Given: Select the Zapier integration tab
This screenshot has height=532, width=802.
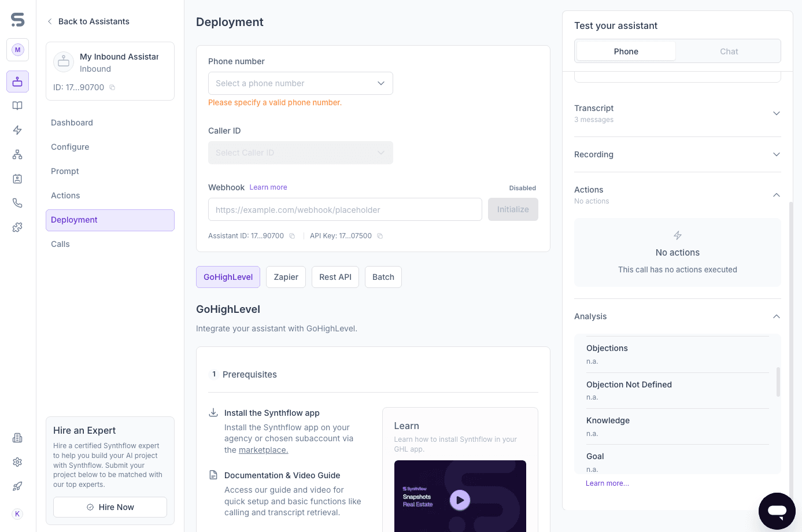Looking at the screenshot, I should 286,277.
